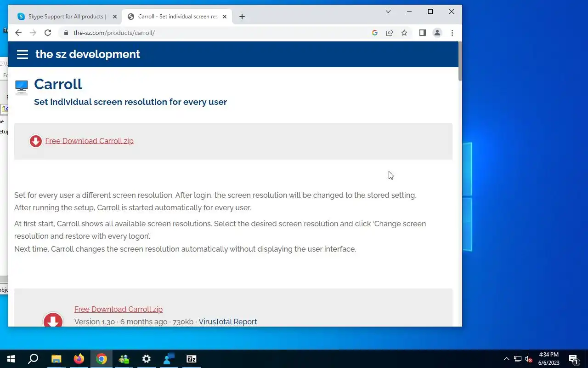Click the lower red download arrow icon
The width and height of the screenshot is (588, 368).
point(53,320)
